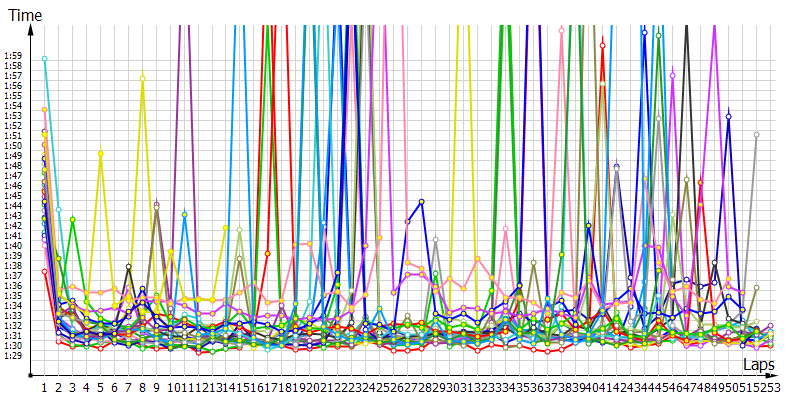Select the blue peak marker at lap 28

pyautogui.click(x=422, y=201)
